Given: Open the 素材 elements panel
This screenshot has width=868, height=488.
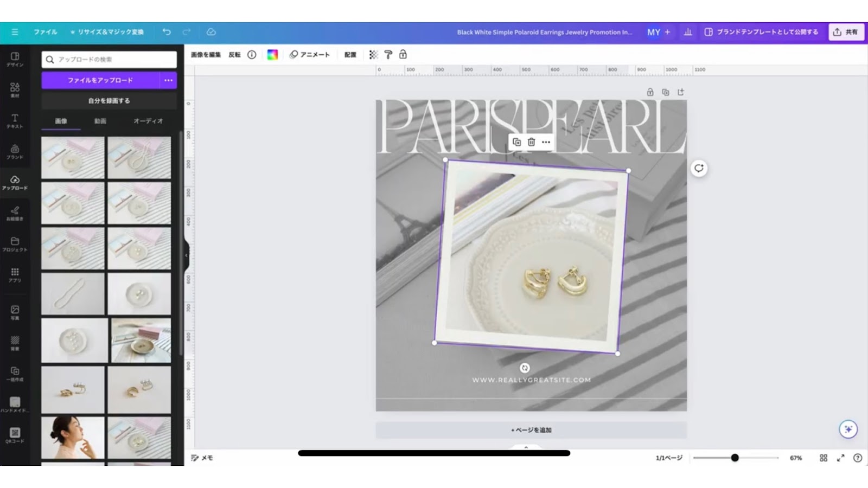Looking at the screenshot, I should (x=15, y=91).
